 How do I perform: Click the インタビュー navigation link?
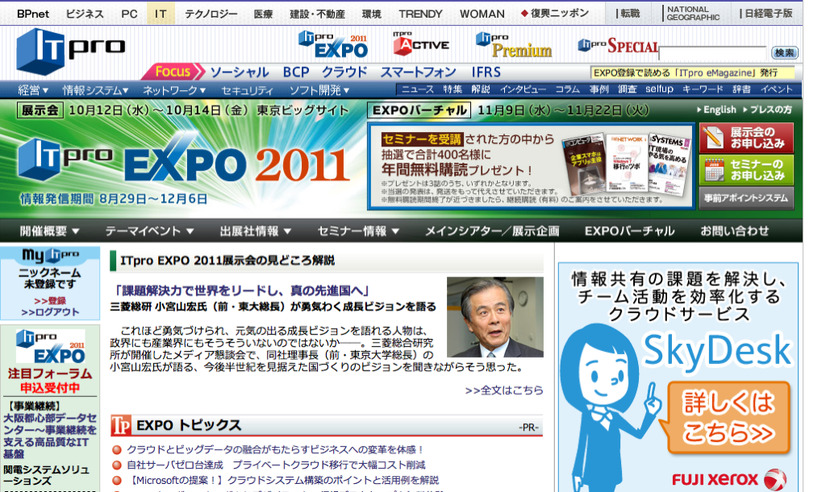click(x=523, y=90)
